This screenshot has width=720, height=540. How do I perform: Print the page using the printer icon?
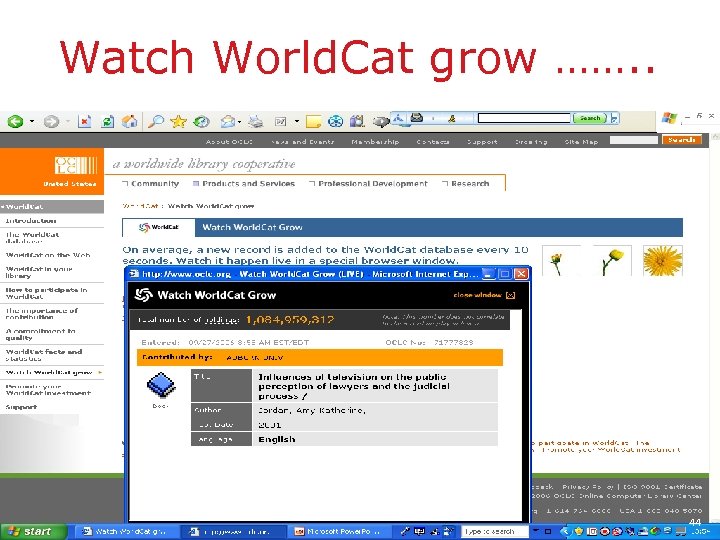click(256, 122)
